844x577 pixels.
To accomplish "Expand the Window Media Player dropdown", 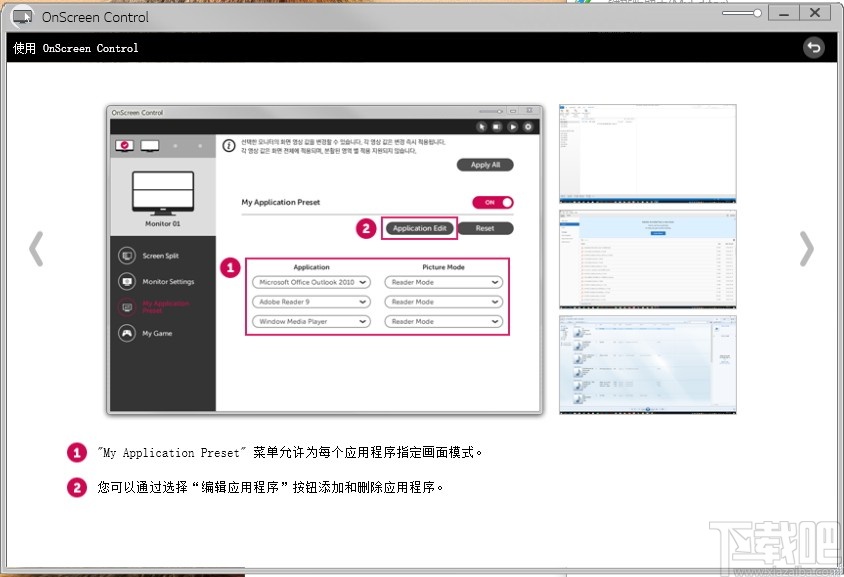I will coord(311,320).
